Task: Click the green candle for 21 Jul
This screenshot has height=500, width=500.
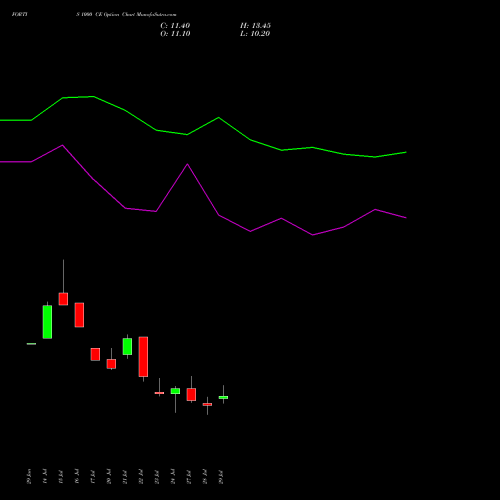Action: (127, 346)
